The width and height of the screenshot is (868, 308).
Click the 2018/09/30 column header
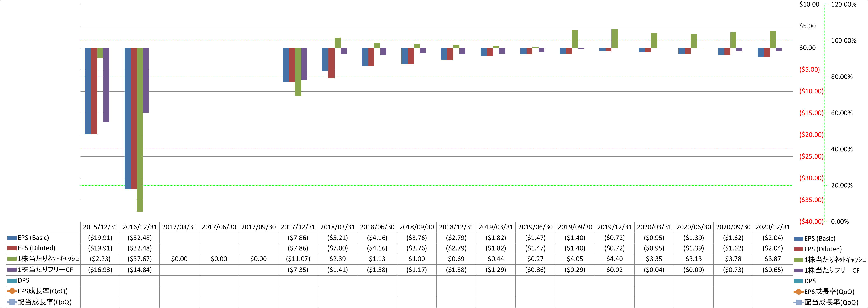(417, 227)
